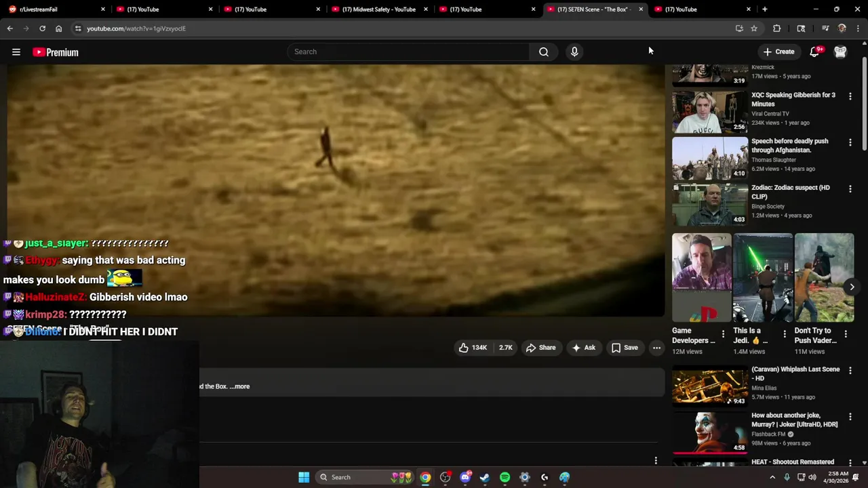The image size is (868, 488).
Task: Open the browser home page
Action: [x=58, y=28]
